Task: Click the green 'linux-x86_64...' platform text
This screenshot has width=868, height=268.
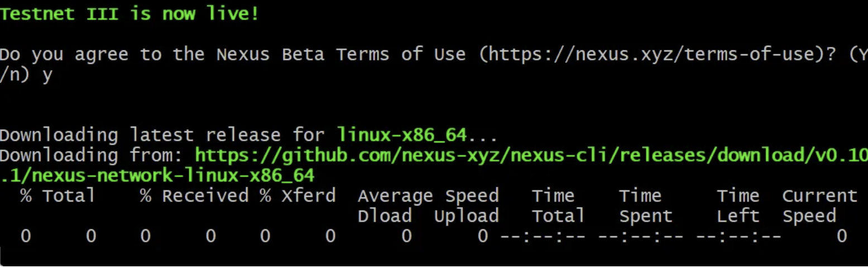Action: (417, 135)
